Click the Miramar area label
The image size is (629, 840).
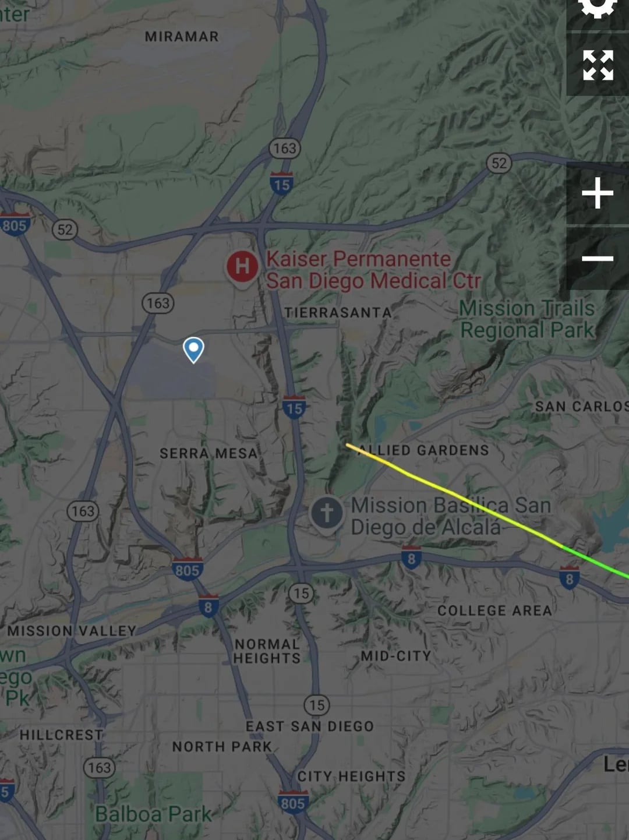tap(182, 37)
